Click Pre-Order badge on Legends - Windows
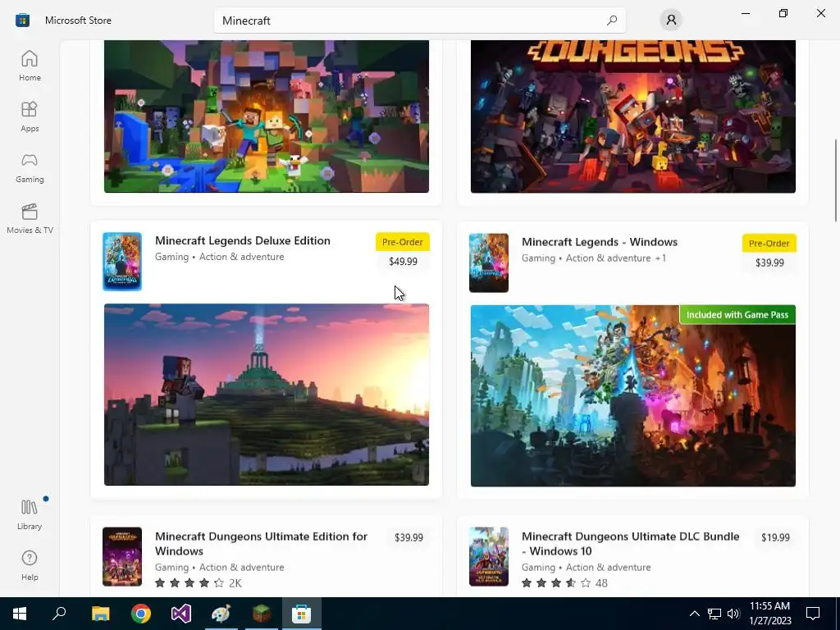Image resolution: width=840 pixels, height=630 pixels. (x=769, y=243)
